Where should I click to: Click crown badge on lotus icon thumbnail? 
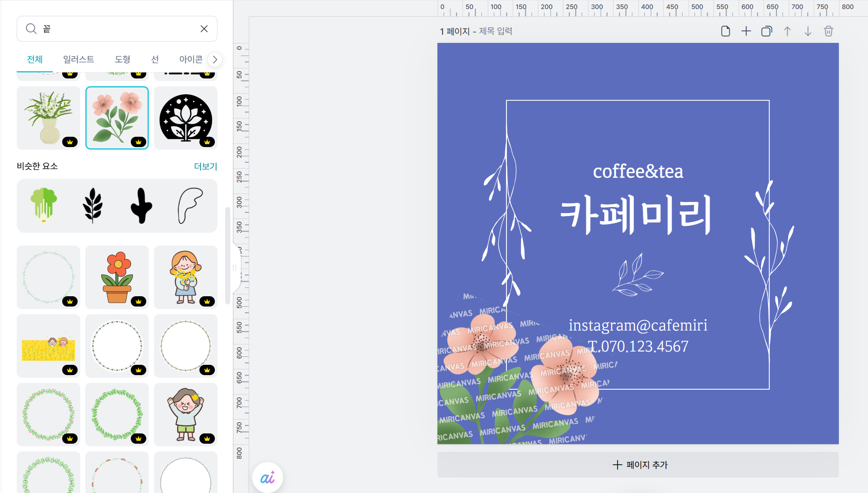tap(207, 142)
